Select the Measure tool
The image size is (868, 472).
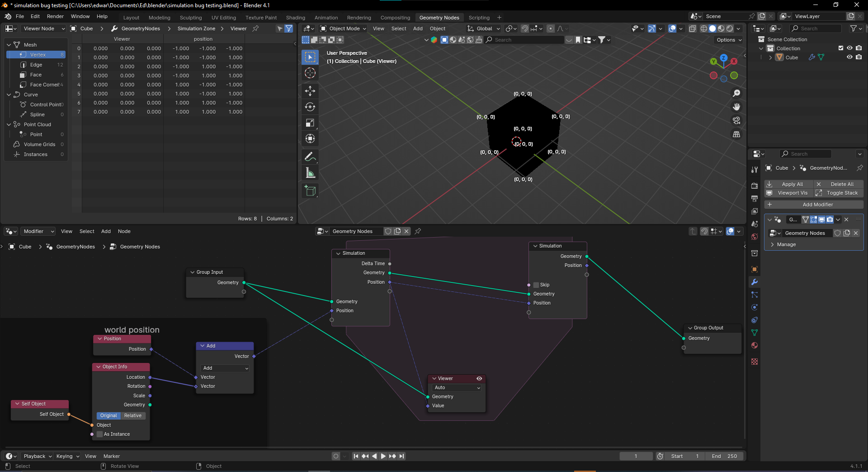[310, 172]
